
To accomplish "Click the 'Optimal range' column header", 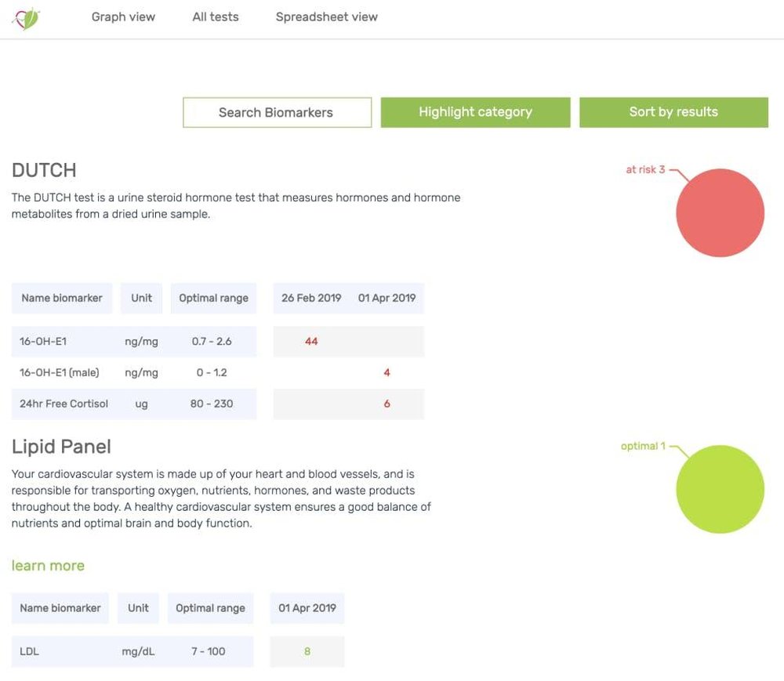I will [x=213, y=298].
